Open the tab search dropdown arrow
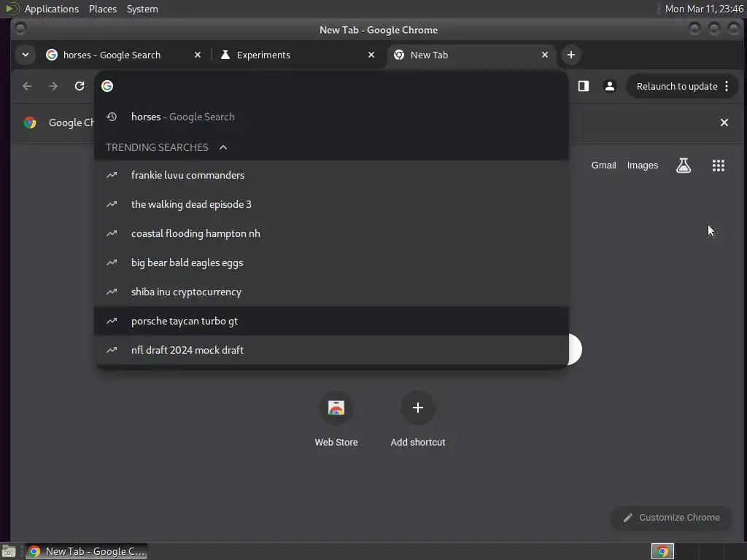Image resolution: width=747 pixels, height=560 pixels. click(x=26, y=55)
